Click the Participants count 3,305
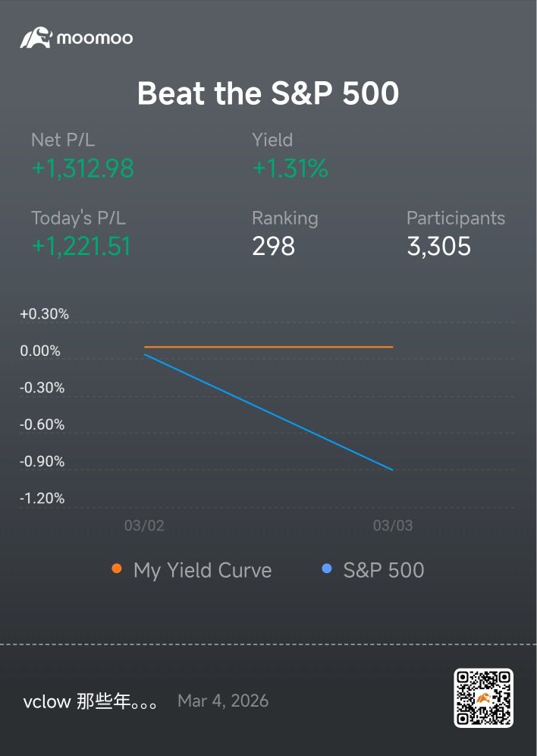 coord(438,247)
